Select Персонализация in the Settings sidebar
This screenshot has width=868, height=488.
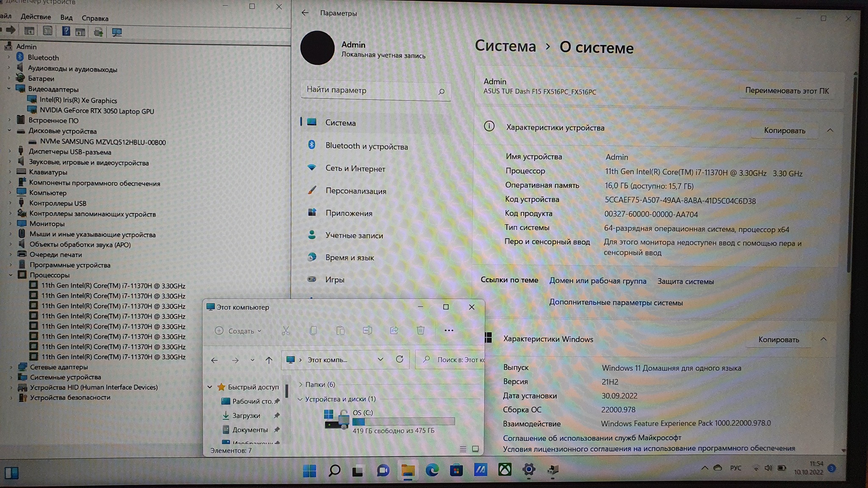[x=356, y=191]
